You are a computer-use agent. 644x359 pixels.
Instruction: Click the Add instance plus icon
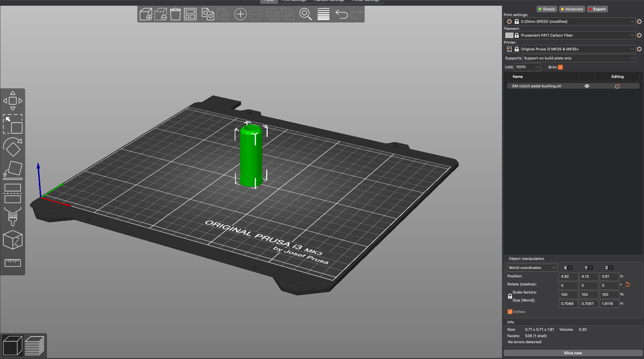240,14
